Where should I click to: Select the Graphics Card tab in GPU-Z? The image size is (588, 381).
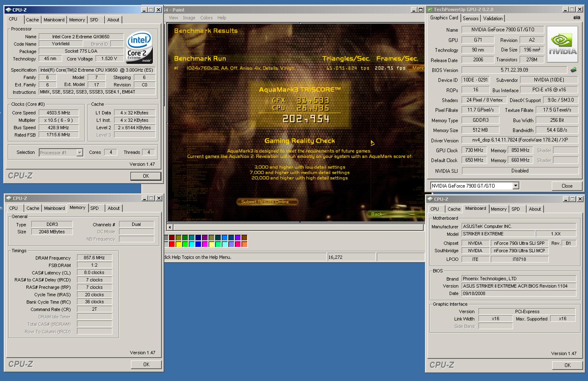click(x=444, y=18)
